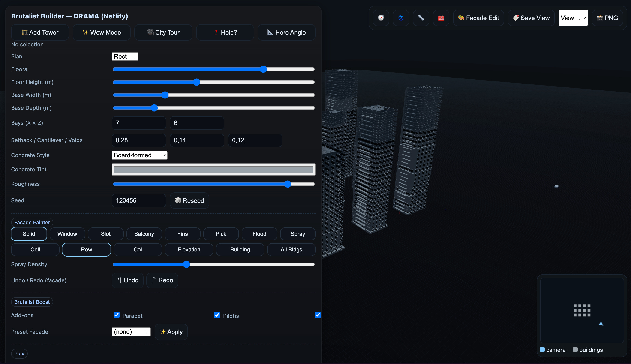Export scene with PNG camera button
The width and height of the screenshot is (631, 364).
pyautogui.click(x=607, y=18)
